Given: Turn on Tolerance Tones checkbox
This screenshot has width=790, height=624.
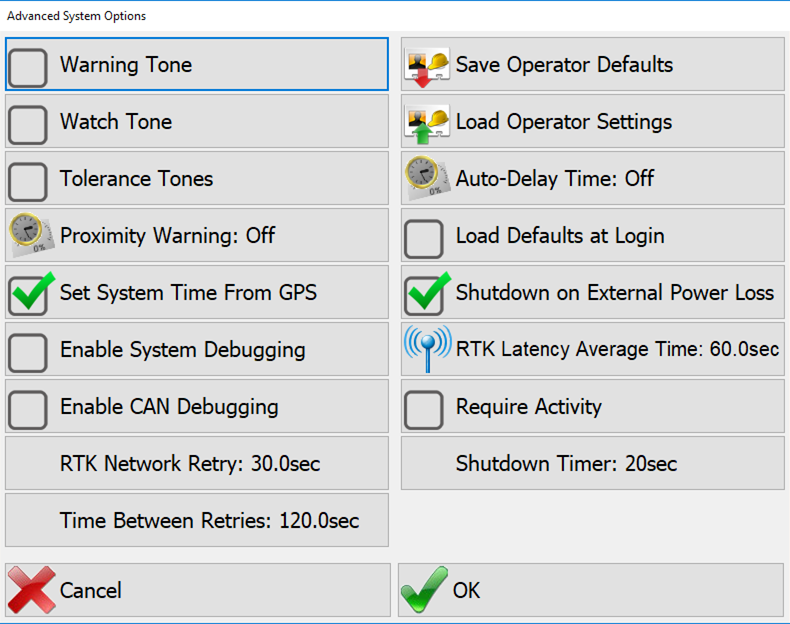Looking at the screenshot, I should (x=28, y=182).
